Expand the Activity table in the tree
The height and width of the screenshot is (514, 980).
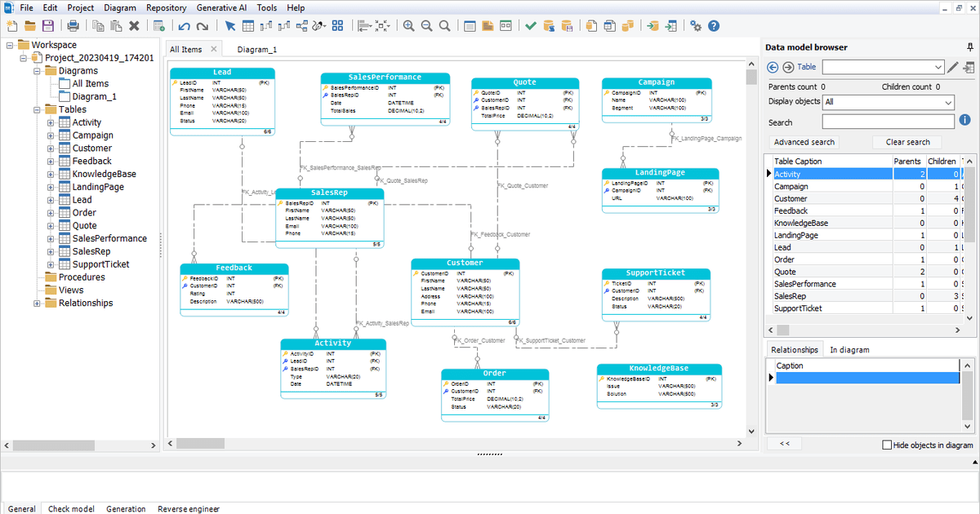(x=51, y=122)
